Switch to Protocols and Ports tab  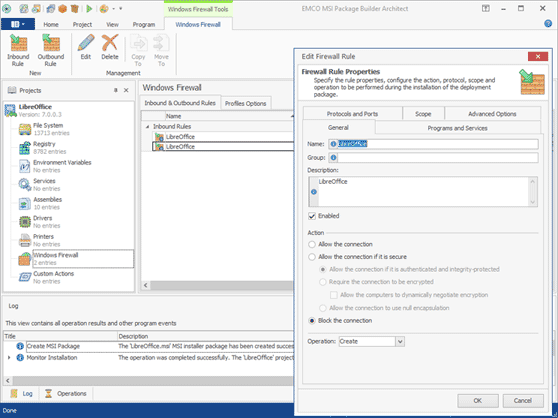click(352, 114)
